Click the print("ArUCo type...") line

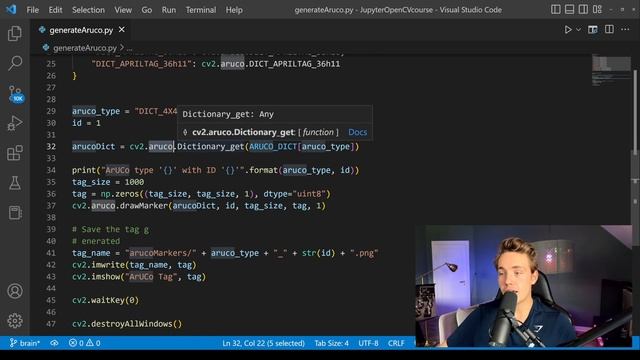[216, 170]
